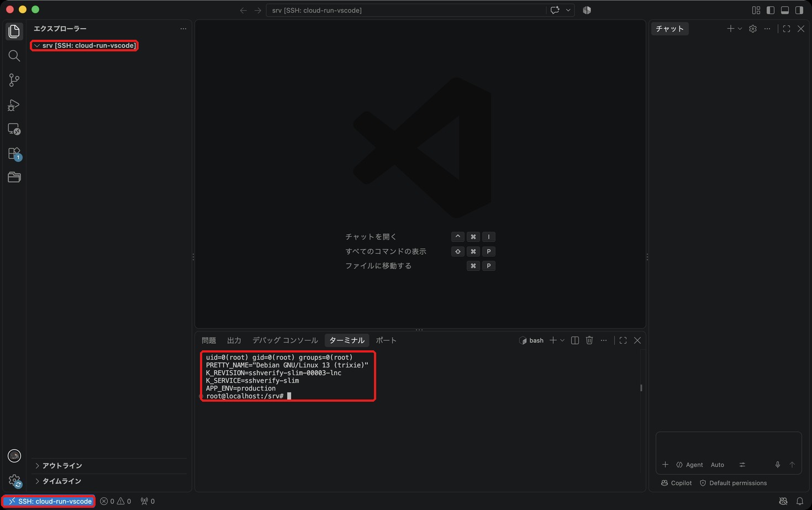812x510 pixels.
Task: Open Customize Layout icon in title bar
Action: (756, 10)
